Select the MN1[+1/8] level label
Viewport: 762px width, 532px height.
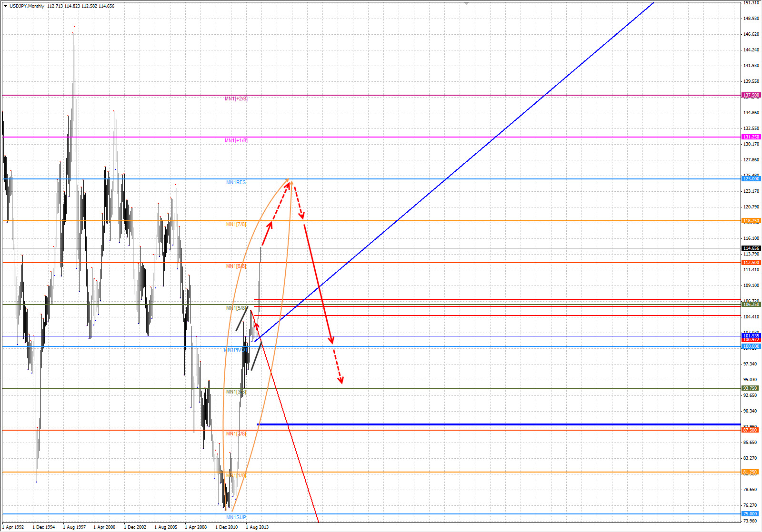click(236, 141)
